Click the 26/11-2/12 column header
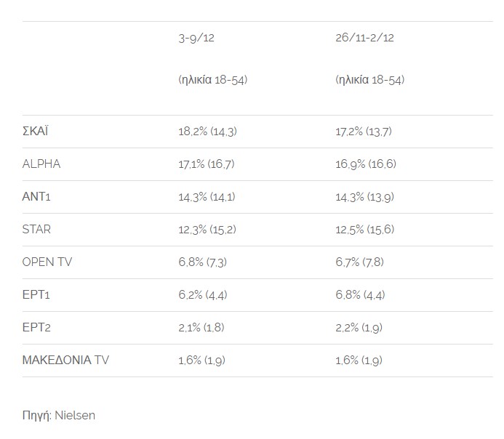This screenshot has height=439, width=504. (364, 38)
